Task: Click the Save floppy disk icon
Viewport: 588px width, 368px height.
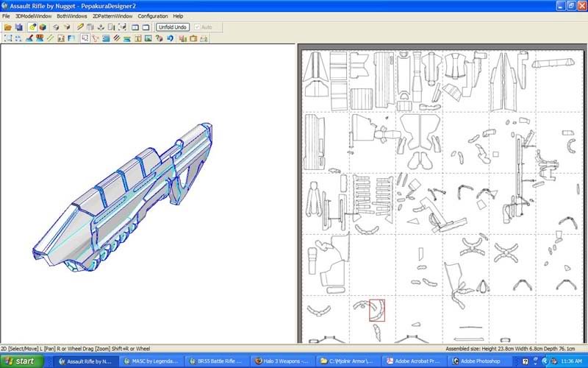Action: 19,27
